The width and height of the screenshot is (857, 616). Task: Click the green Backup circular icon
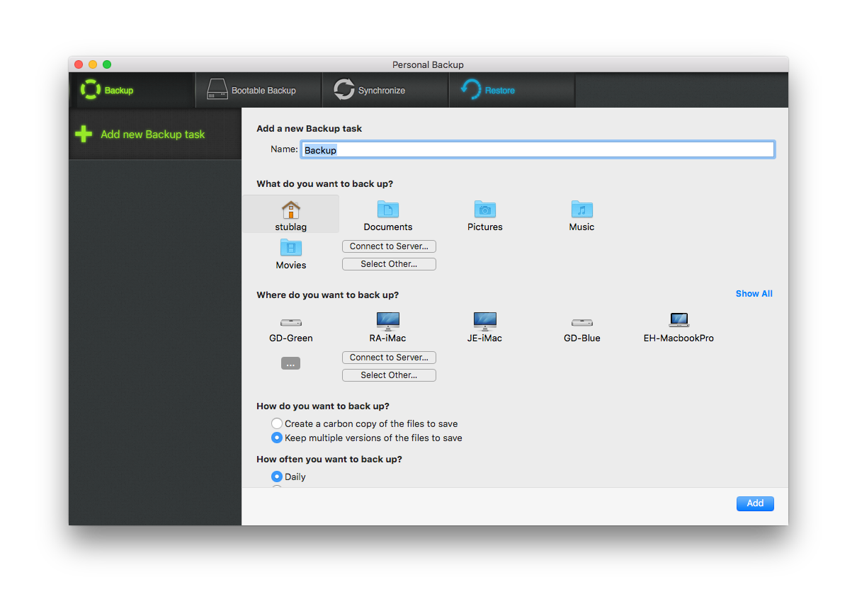pyautogui.click(x=91, y=90)
